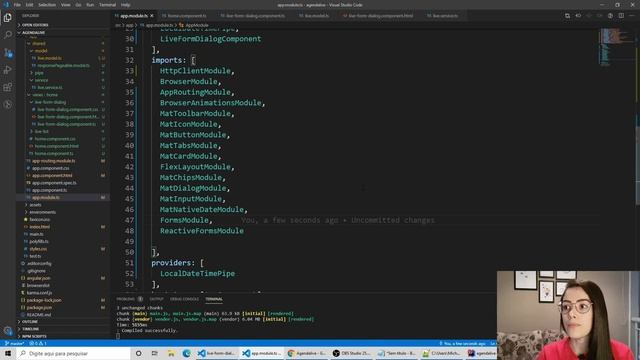This screenshot has height=360, width=640.
Task: Switch to Chrome Agendalive taskbar window
Action: pos(306,353)
